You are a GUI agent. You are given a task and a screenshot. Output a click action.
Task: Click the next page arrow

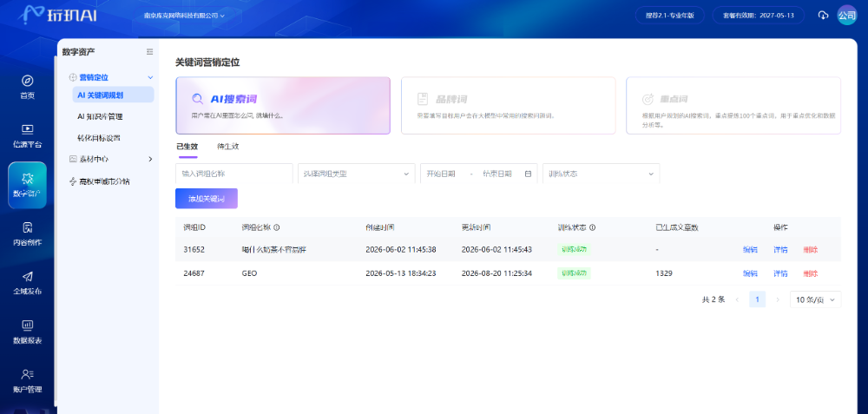coord(777,299)
